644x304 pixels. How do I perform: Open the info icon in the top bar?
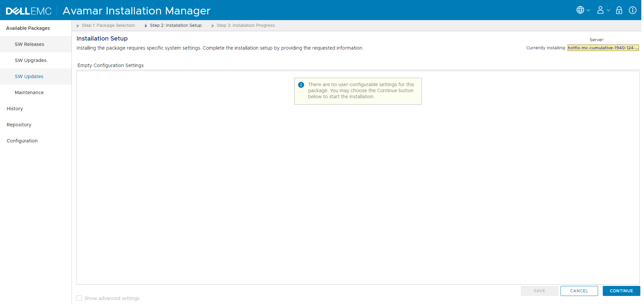pyautogui.click(x=633, y=10)
